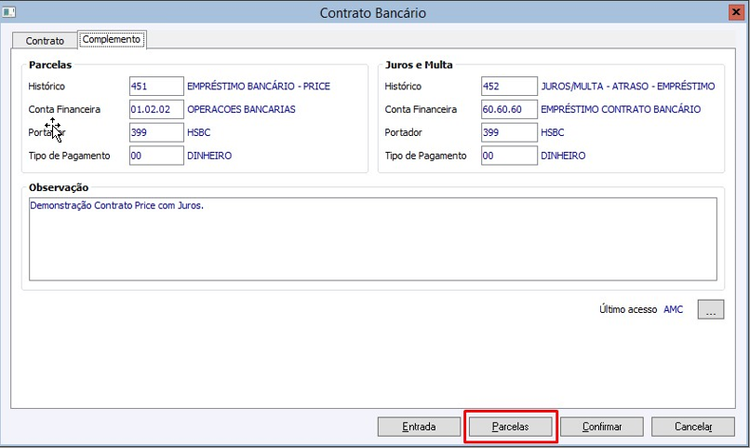Cancel the dialog with Cancelar
Image resolution: width=750 pixels, height=448 pixels.
693,426
